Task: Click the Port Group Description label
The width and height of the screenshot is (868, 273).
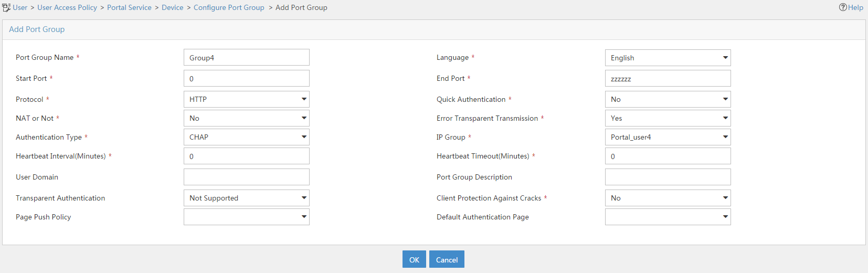Action: [x=474, y=177]
